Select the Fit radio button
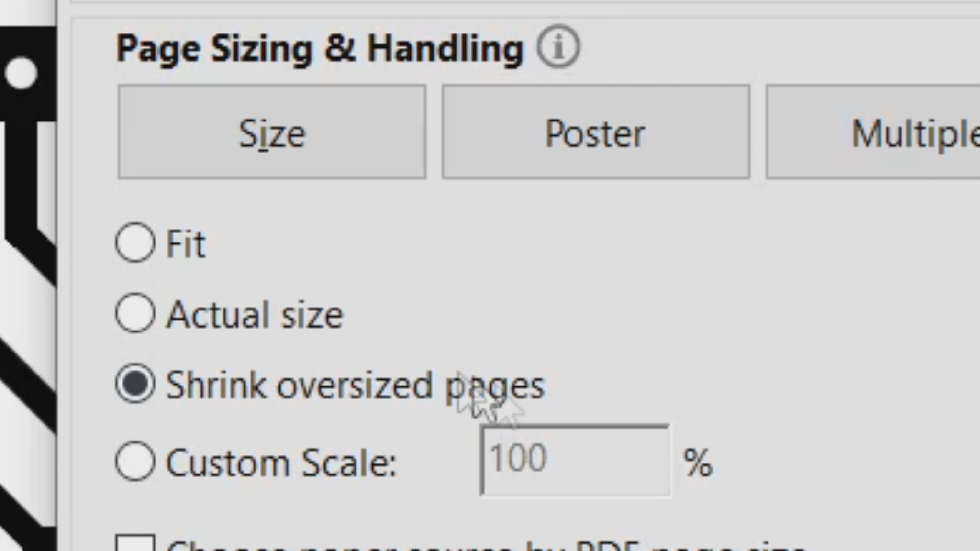 pyautogui.click(x=135, y=242)
